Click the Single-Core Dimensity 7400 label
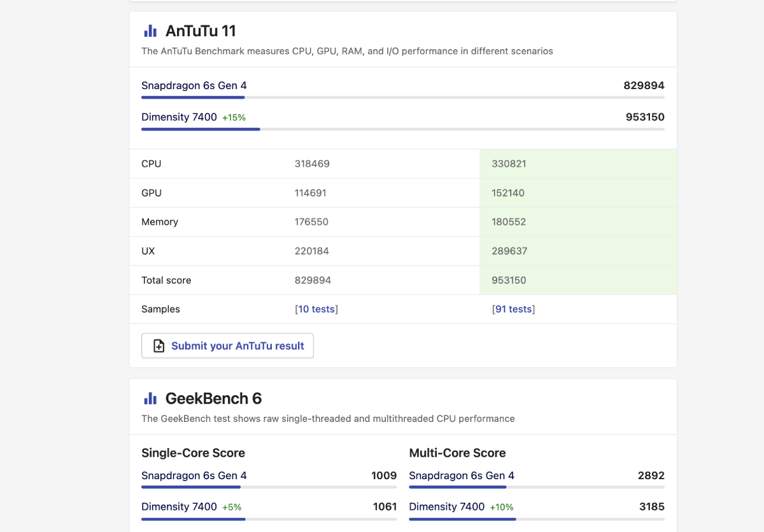This screenshot has width=764, height=532. coord(179,507)
